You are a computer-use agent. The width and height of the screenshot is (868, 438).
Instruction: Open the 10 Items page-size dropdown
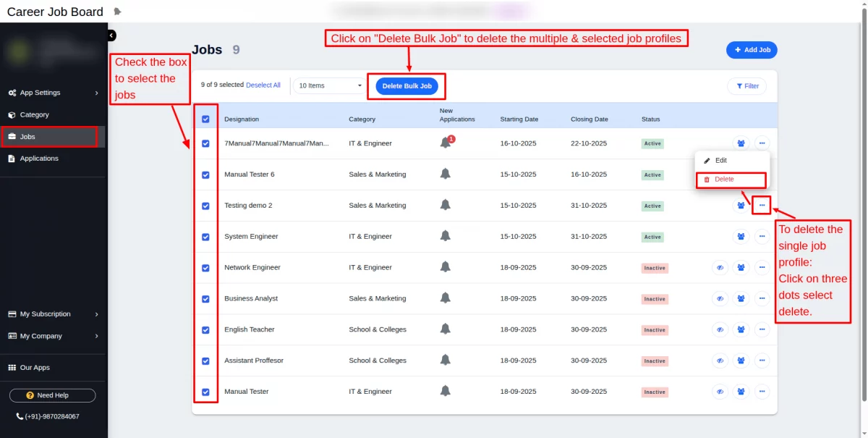pyautogui.click(x=330, y=85)
